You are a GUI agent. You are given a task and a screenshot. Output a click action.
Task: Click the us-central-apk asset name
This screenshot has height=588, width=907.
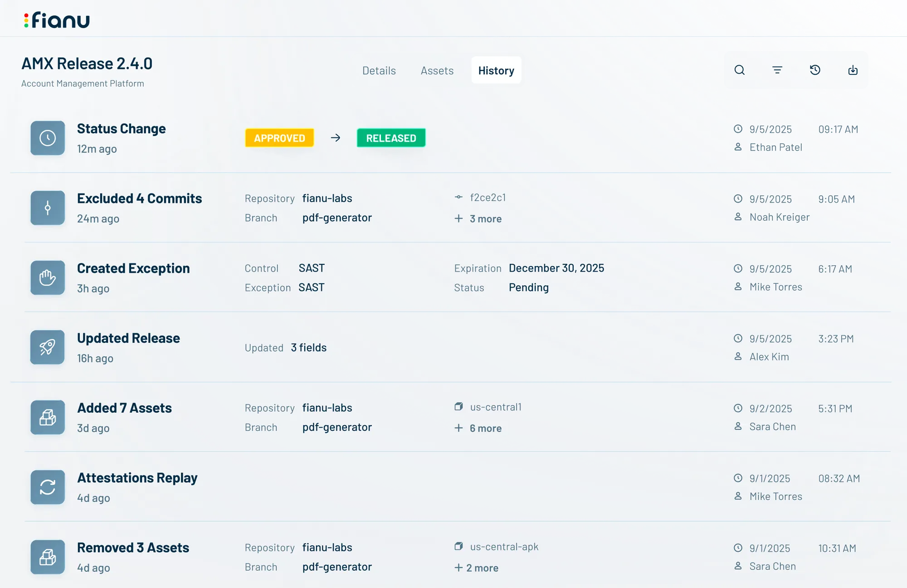[504, 547]
